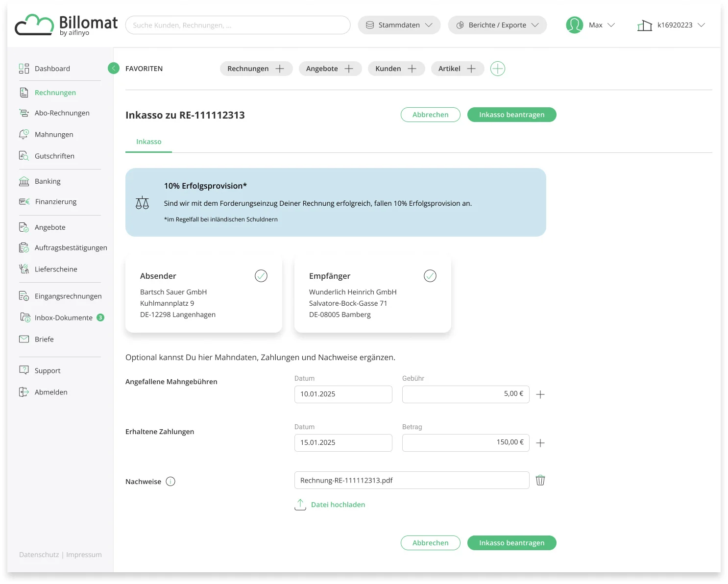The height and width of the screenshot is (584, 728).
Task: Open Angebote in the sidebar
Action: tap(49, 227)
